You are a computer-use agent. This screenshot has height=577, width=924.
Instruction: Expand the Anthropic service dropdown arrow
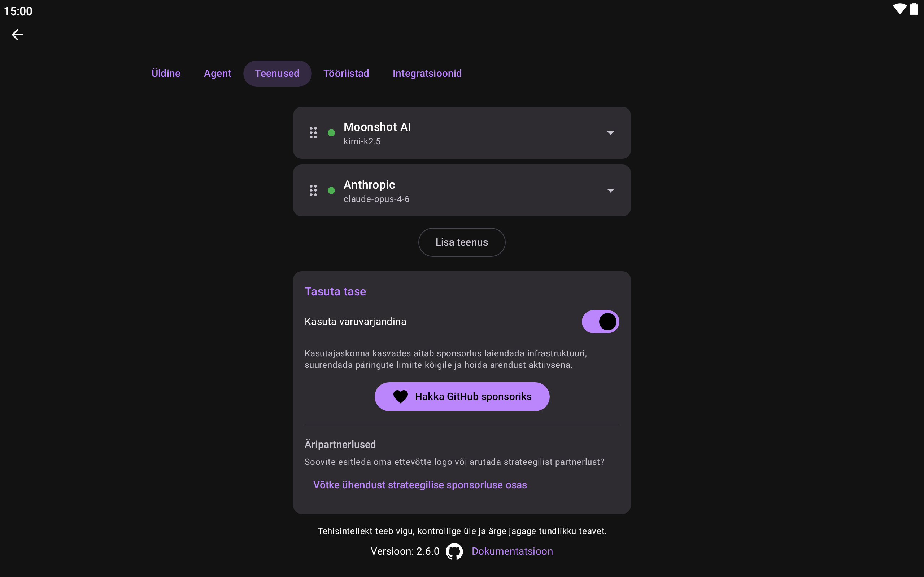pos(611,190)
